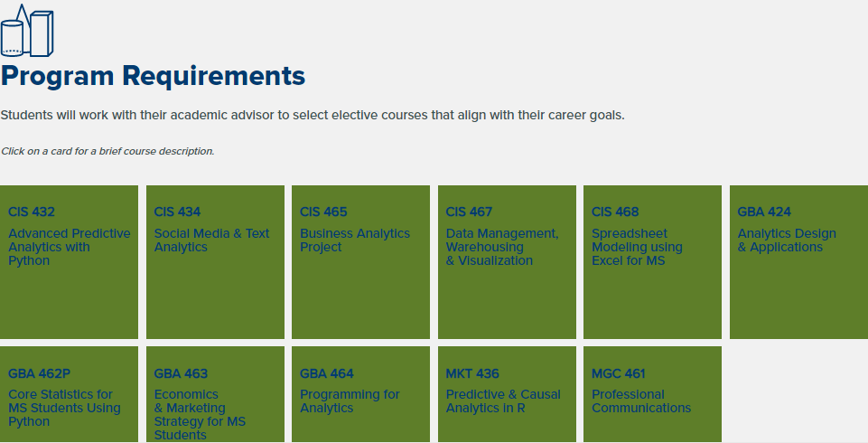Click the 'Professional Communications' title text
The image size is (868, 443).
tap(641, 401)
